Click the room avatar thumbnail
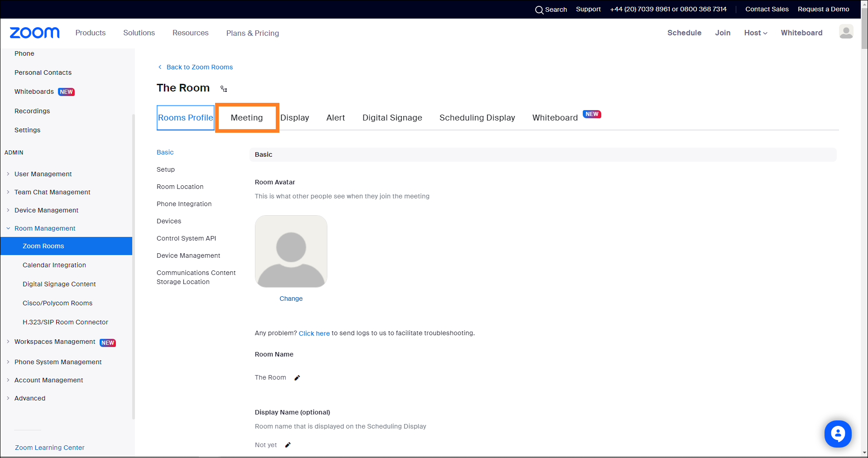868x458 pixels. (x=291, y=251)
